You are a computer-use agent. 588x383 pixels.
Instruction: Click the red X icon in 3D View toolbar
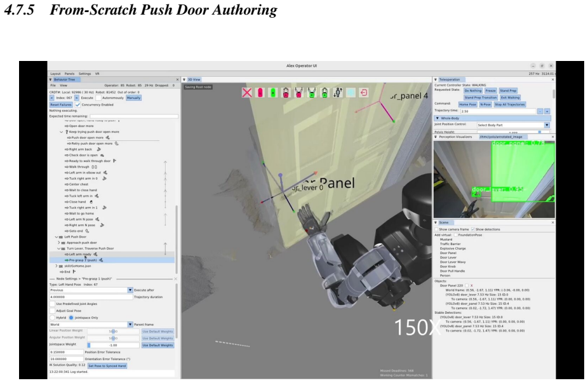coord(247,92)
